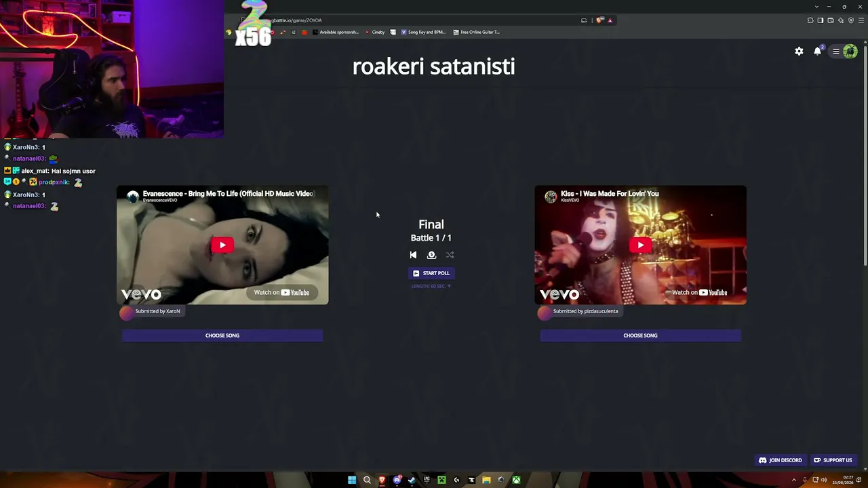The width and height of the screenshot is (868, 488).
Task: Toggle the browser sidebar panel
Action: 821,20
